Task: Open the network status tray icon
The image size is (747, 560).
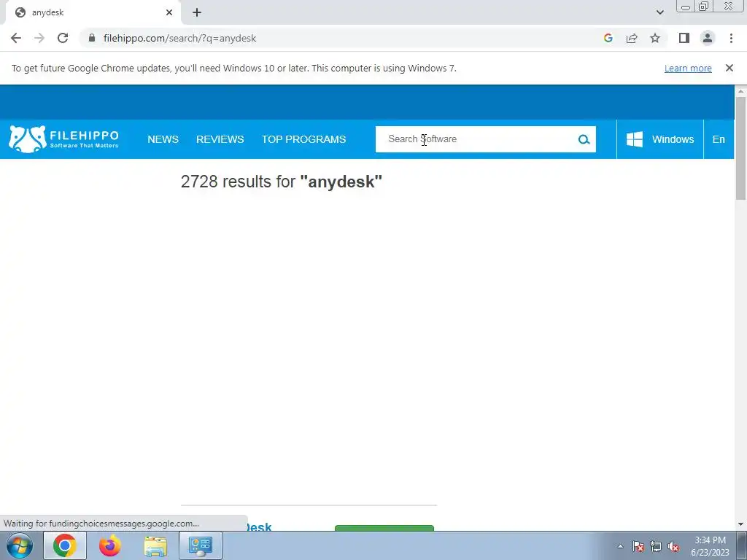Action: pos(656,546)
